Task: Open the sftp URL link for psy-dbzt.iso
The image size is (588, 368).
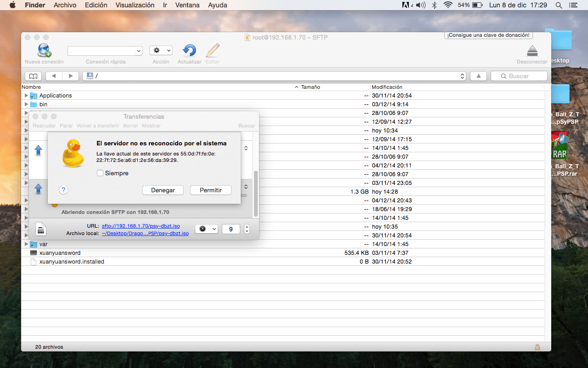Action: (x=141, y=226)
